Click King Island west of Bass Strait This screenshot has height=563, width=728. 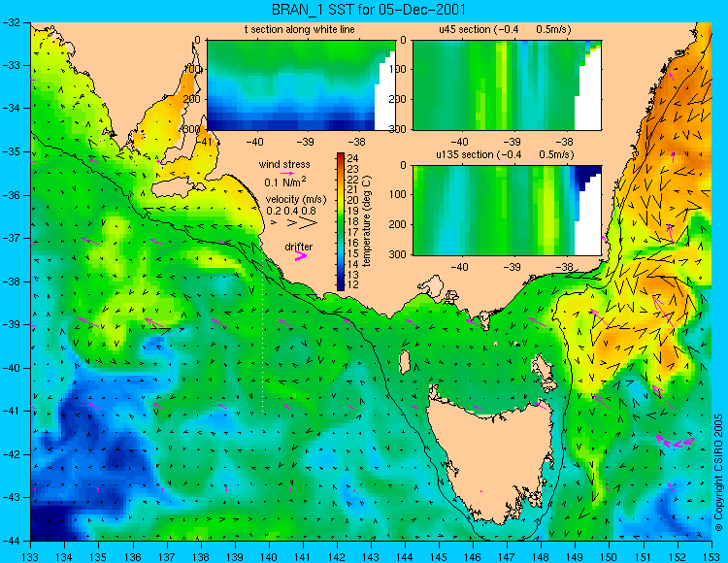tap(405, 362)
